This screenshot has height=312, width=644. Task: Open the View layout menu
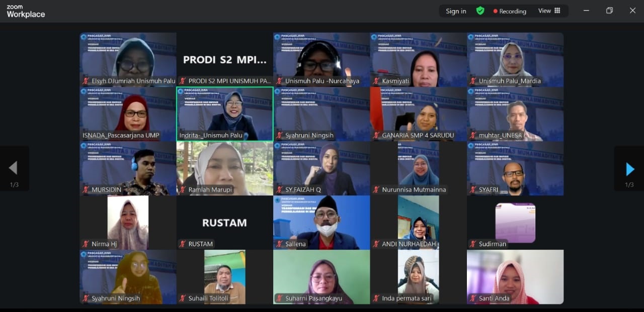tap(549, 11)
